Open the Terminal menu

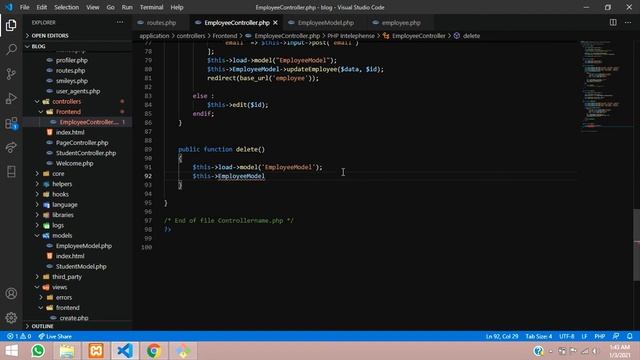point(151,7)
